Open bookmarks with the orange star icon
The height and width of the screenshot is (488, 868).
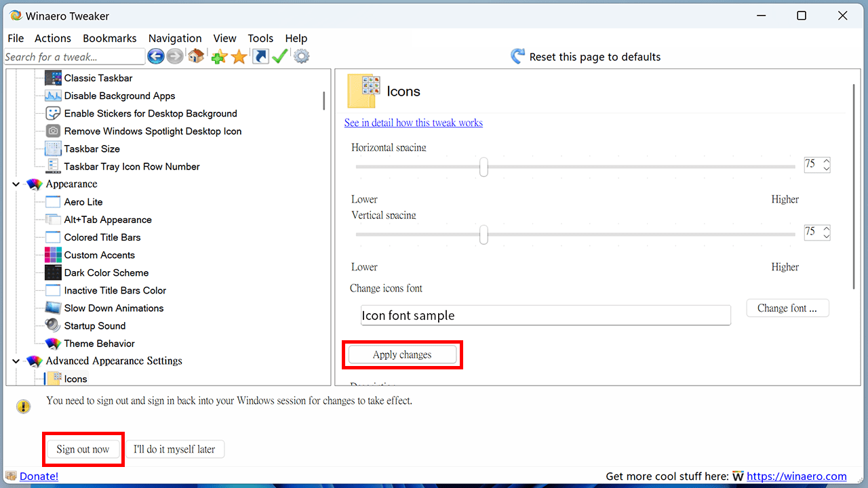coord(239,57)
